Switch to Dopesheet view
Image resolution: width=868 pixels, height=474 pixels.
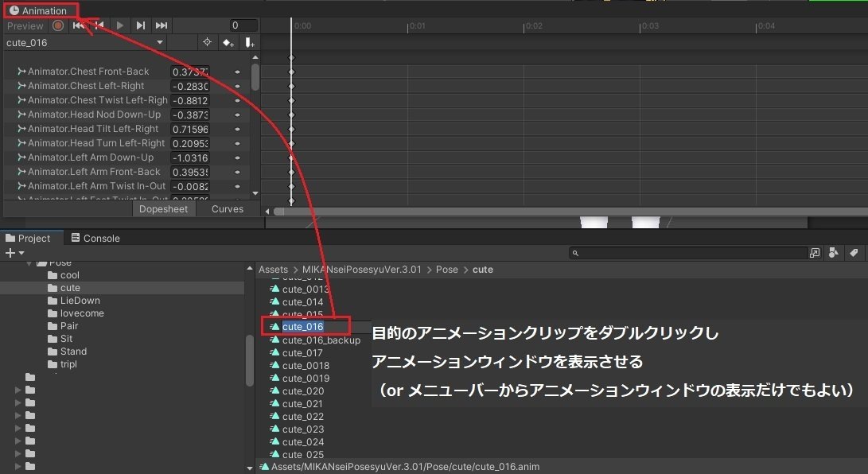[x=163, y=209]
